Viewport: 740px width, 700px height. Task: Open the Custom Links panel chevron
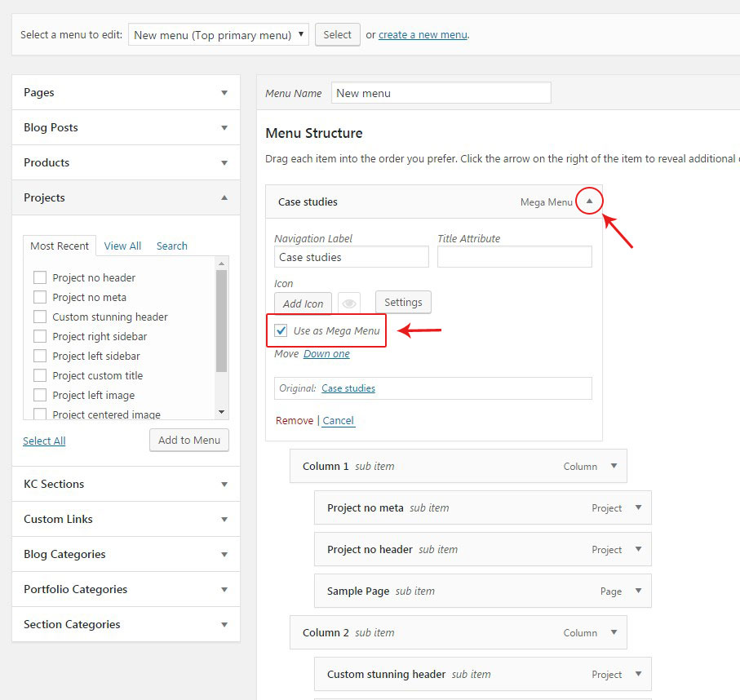click(225, 519)
